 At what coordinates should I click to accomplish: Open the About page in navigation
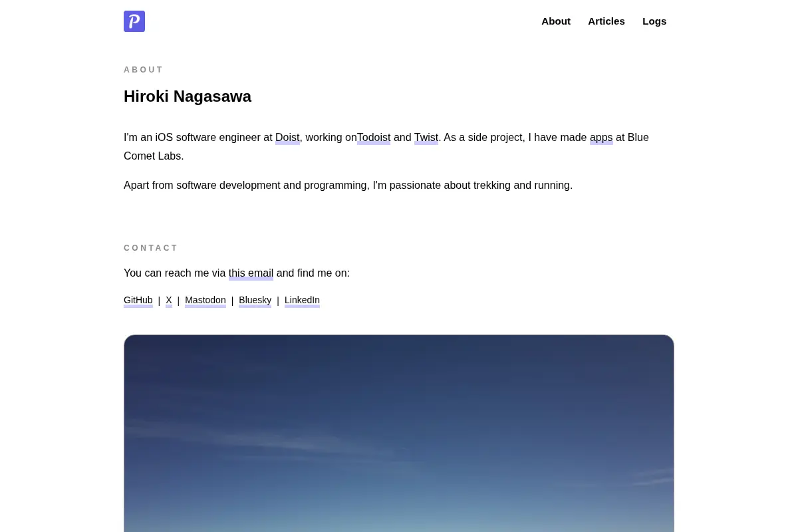pos(556,21)
